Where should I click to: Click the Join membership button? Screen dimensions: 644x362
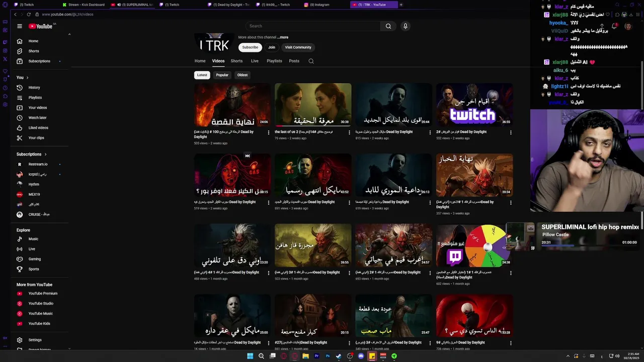point(272,47)
